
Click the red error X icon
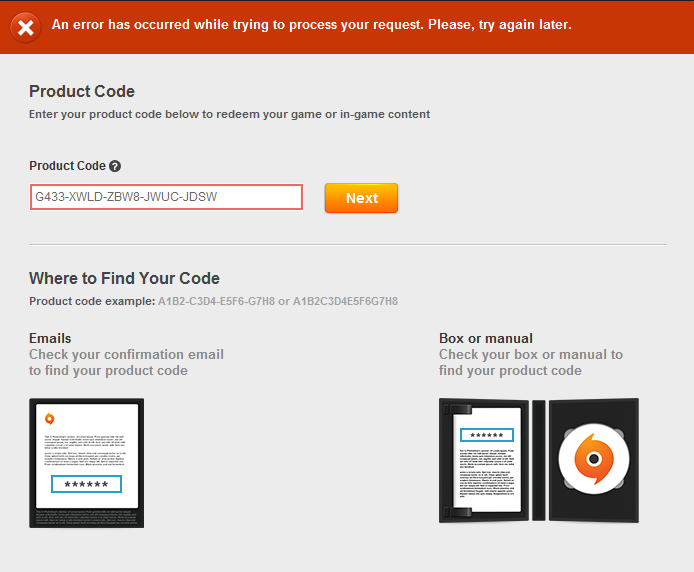click(26, 28)
